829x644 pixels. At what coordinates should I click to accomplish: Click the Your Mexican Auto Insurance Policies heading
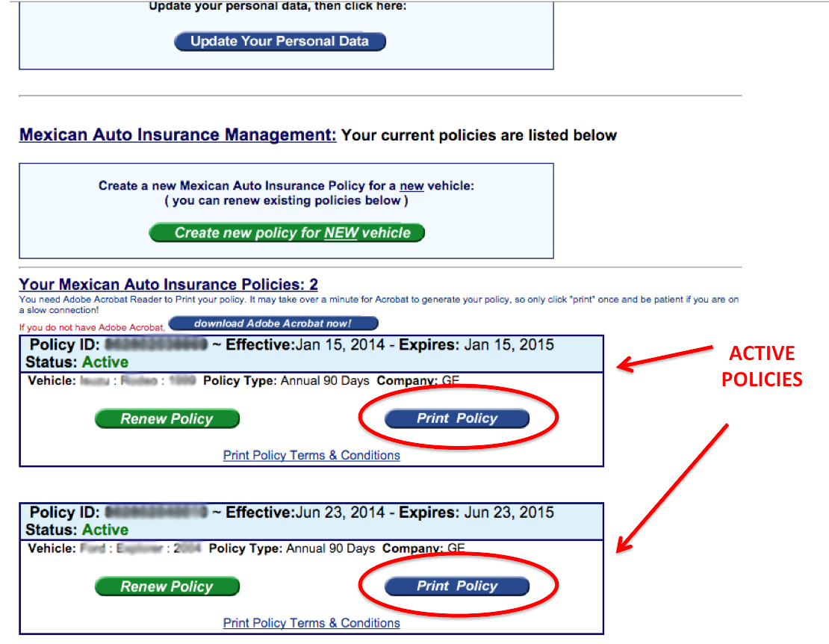168,285
